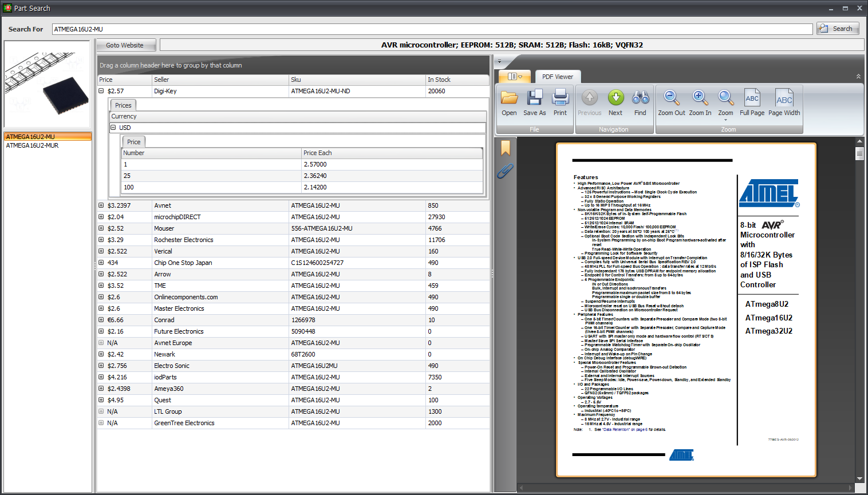Click the PDF datasheet page preview
868x495 pixels.
click(x=686, y=310)
